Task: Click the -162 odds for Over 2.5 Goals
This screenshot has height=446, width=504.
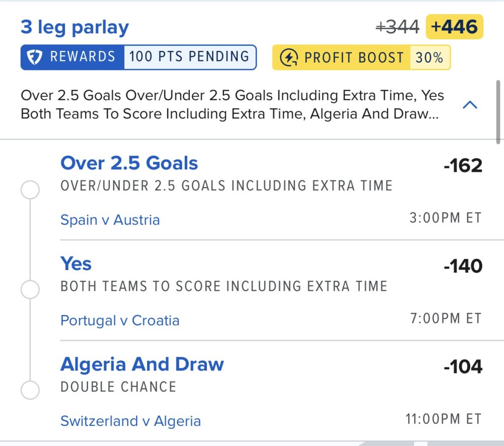Action: 463,165
